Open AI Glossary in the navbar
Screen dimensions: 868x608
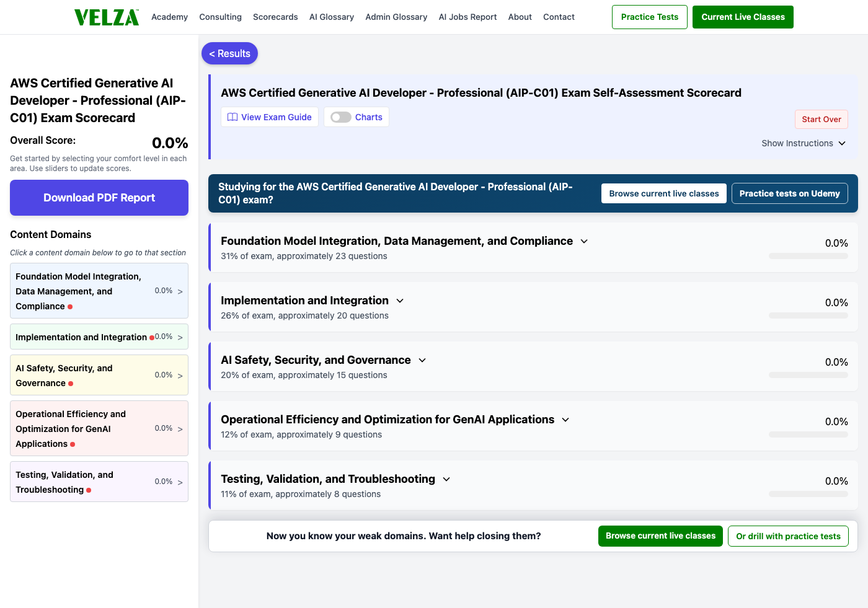point(332,17)
